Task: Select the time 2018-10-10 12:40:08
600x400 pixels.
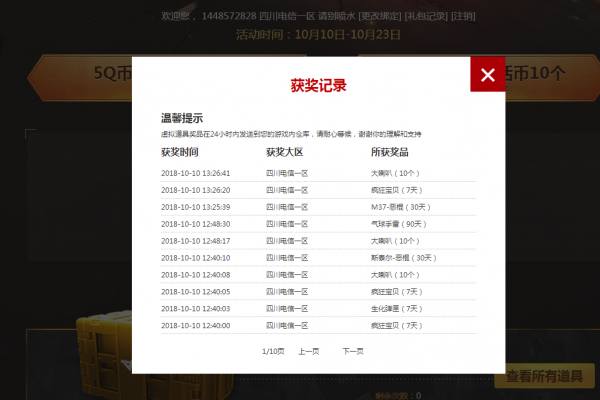Action: (196, 275)
